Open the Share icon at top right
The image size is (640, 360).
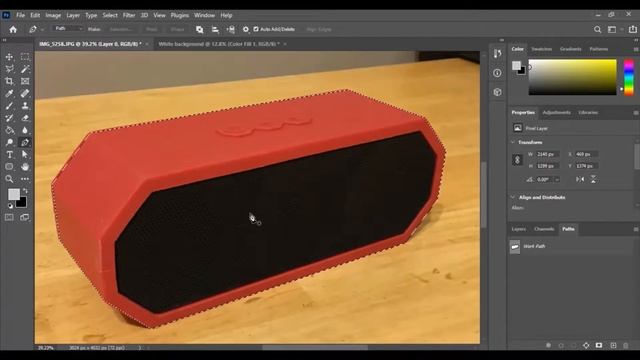pyautogui.click(x=633, y=29)
